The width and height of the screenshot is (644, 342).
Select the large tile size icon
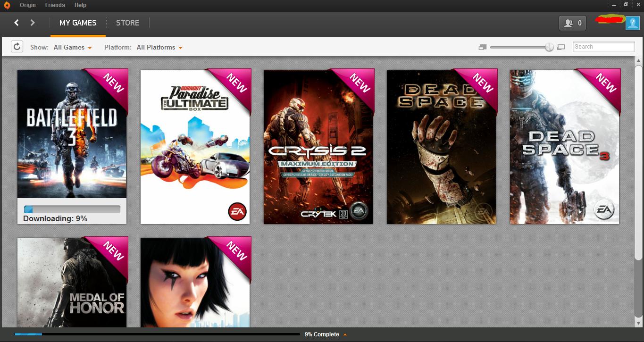pyautogui.click(x=561, y=47)
